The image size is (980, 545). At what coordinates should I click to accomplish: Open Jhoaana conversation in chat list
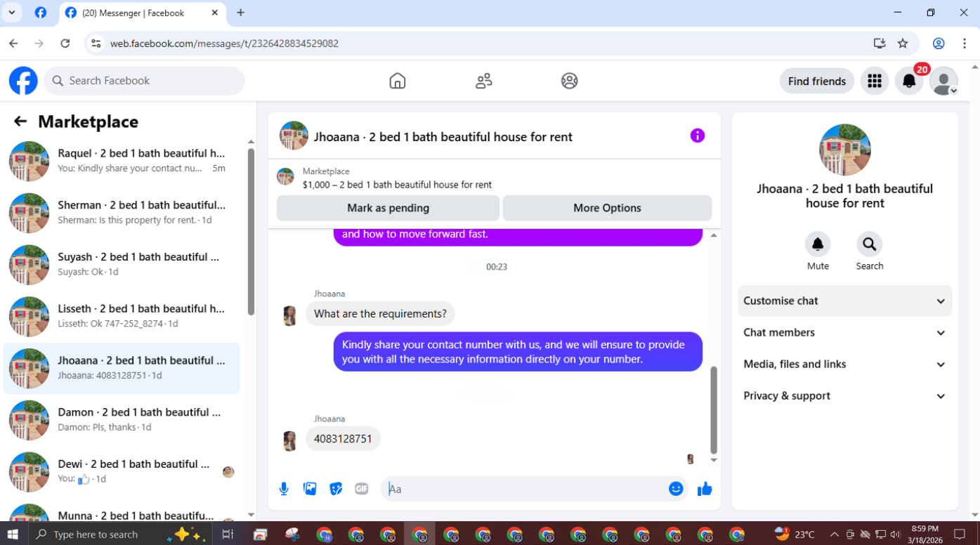point(122,368)
